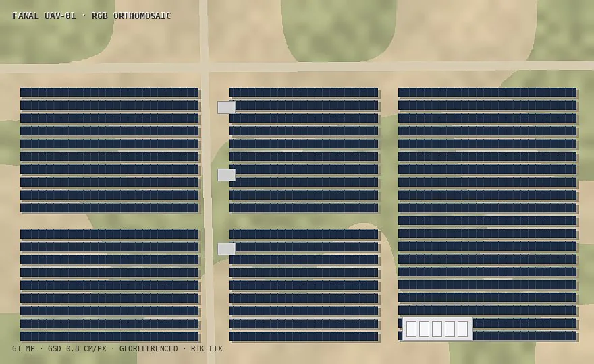Click the rightmost white unit in the substation
Image resolution: width=594 pixels, height=364 pixels.
tap(462, 329)
